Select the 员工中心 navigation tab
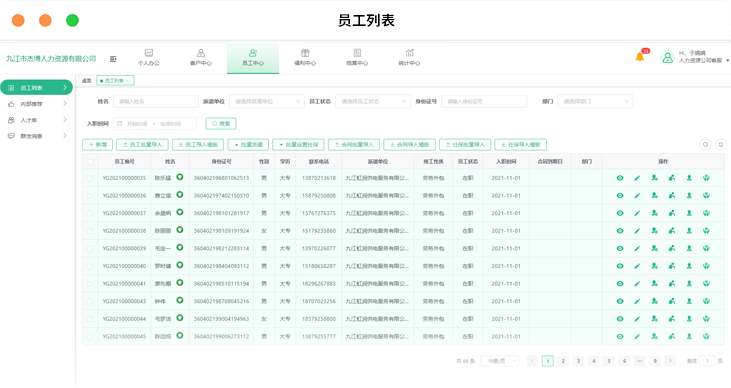The height and width of the screenshot is (388, 731). (253, 58)
